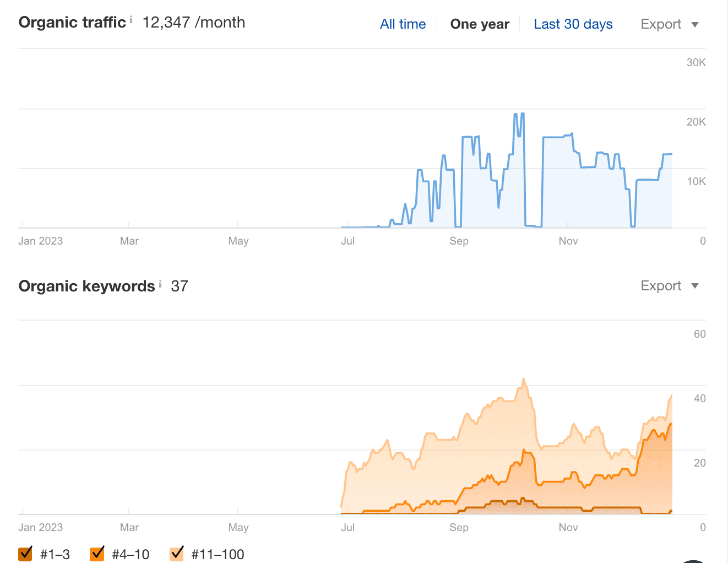Switch to the Last 30 days range
This screenshot has width=728, height=563.
573,24
